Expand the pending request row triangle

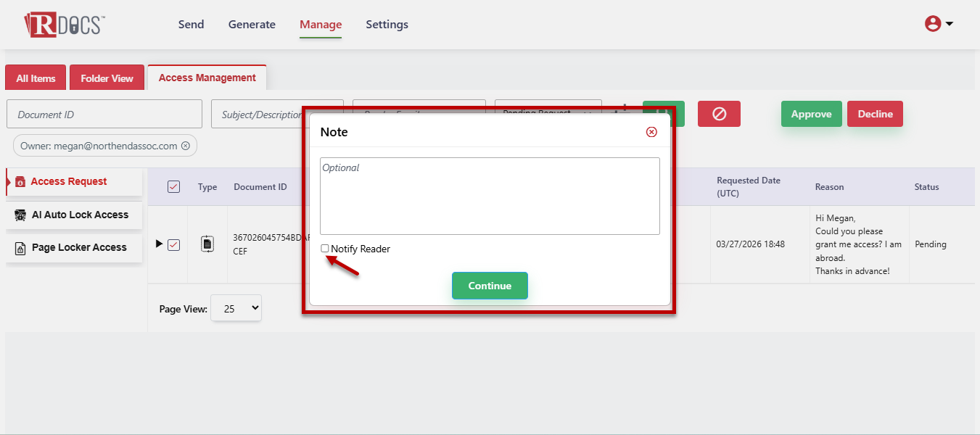[x=160, y=244]
